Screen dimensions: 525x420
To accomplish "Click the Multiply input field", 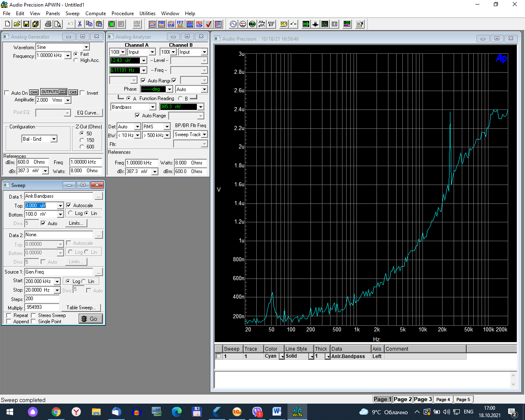I will pyautogui.click(x=42, y=307).
